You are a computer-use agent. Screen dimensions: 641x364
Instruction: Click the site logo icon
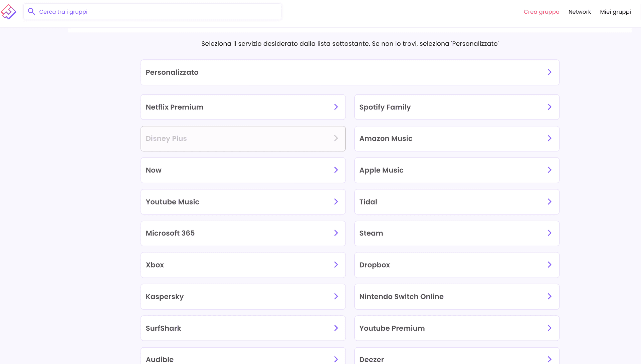(8, 12)
